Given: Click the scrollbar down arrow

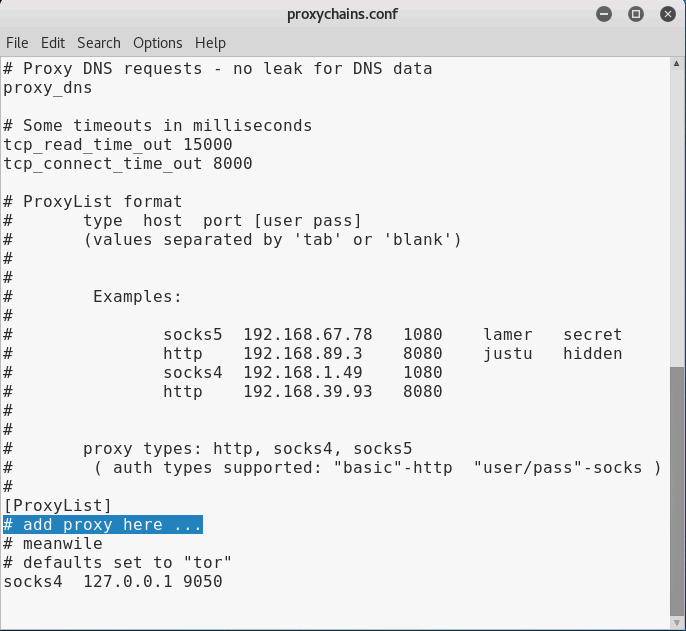Looking at the screenshot, I should (676, 622).
